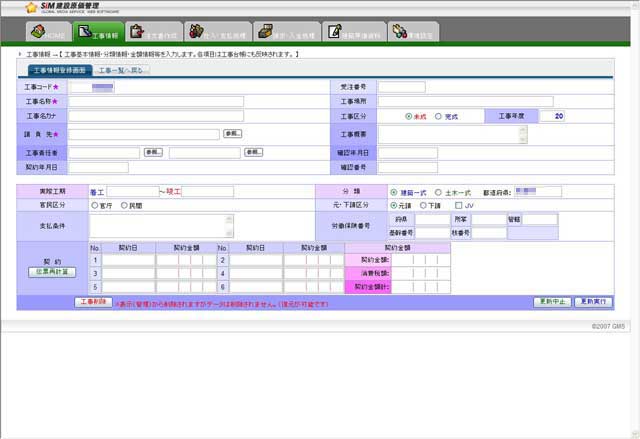
Task: Open first 参照 lookup for 工事責任者
Action: (153, 152)
